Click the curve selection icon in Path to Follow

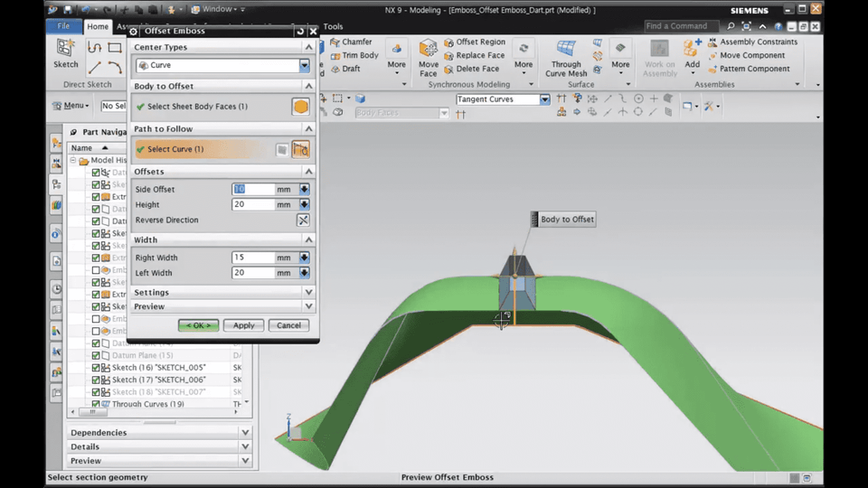(300, 149)
